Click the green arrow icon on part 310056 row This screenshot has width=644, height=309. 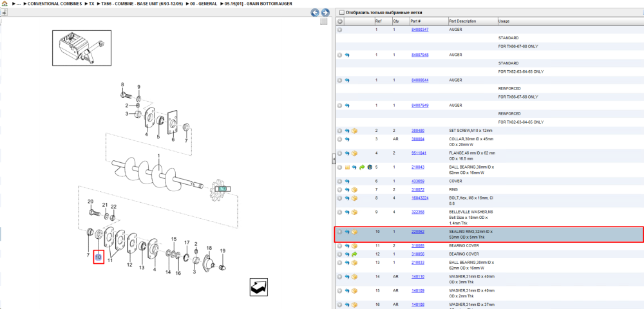tap(354, 254)
